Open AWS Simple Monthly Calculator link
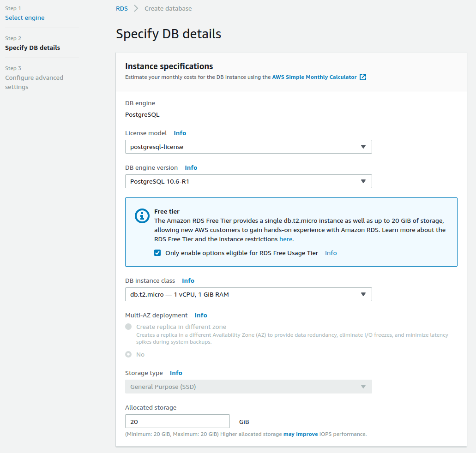The height and width of the screenshot is (453, 476). [314, 77]
